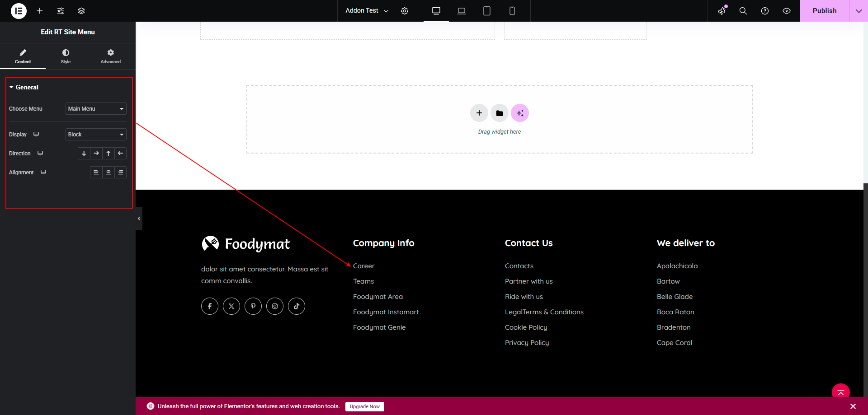
Task: Open page settings gear icon
Action: tap(405, 11)
